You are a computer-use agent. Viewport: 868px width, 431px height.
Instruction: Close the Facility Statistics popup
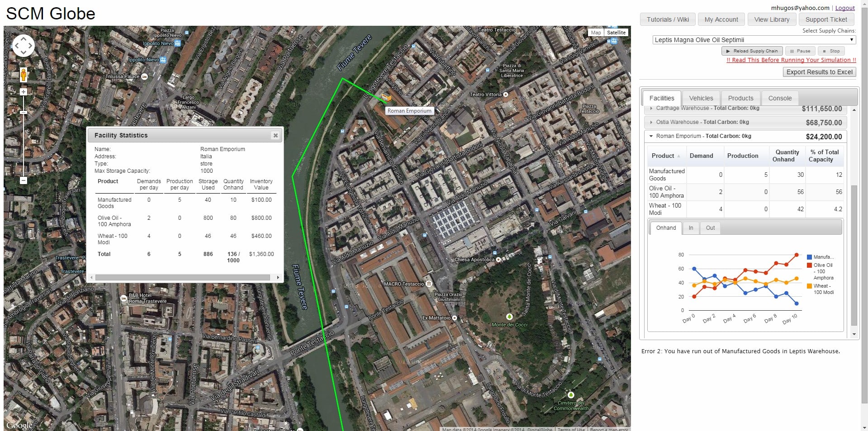pos(275,135)
